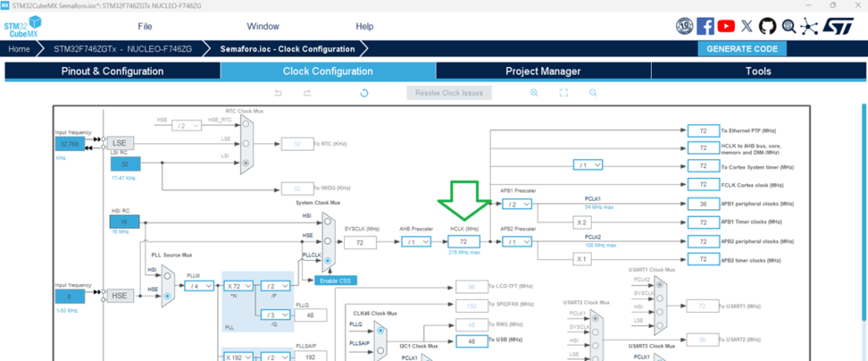This screenshot has height=361, width=868.
Task: Click the GENERATE CODE button
Action: coord(742,48)
